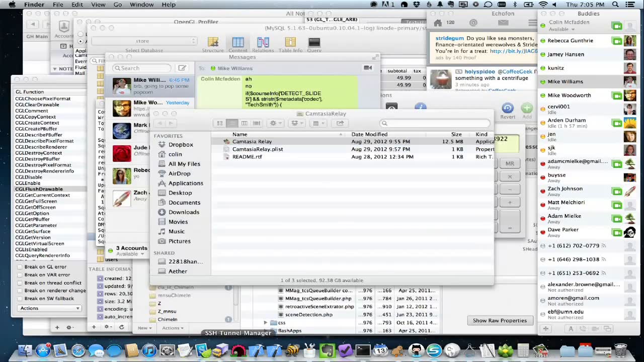This screenshot has height=362, width=644.
Task: Compose a new message in Messages
Action: click(182, 68)
